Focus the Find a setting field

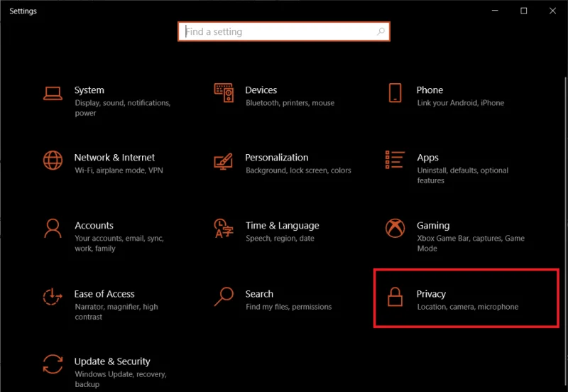point(283,31)
